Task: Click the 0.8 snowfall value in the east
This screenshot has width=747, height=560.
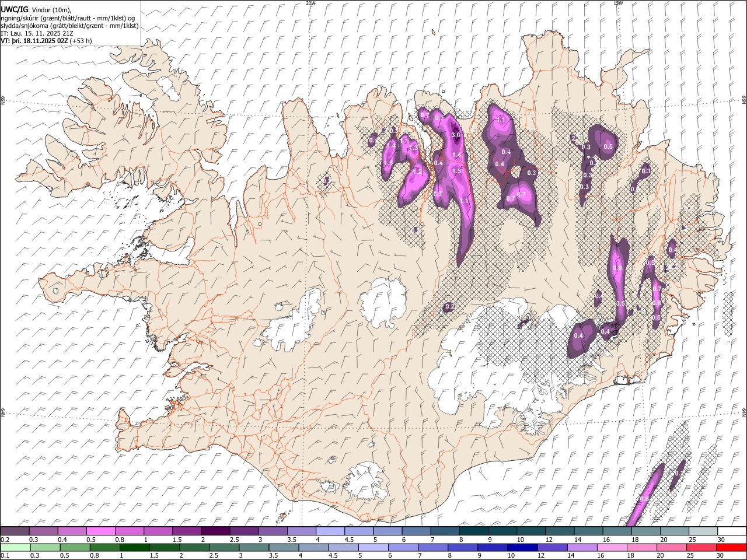Action: (657, 303)
